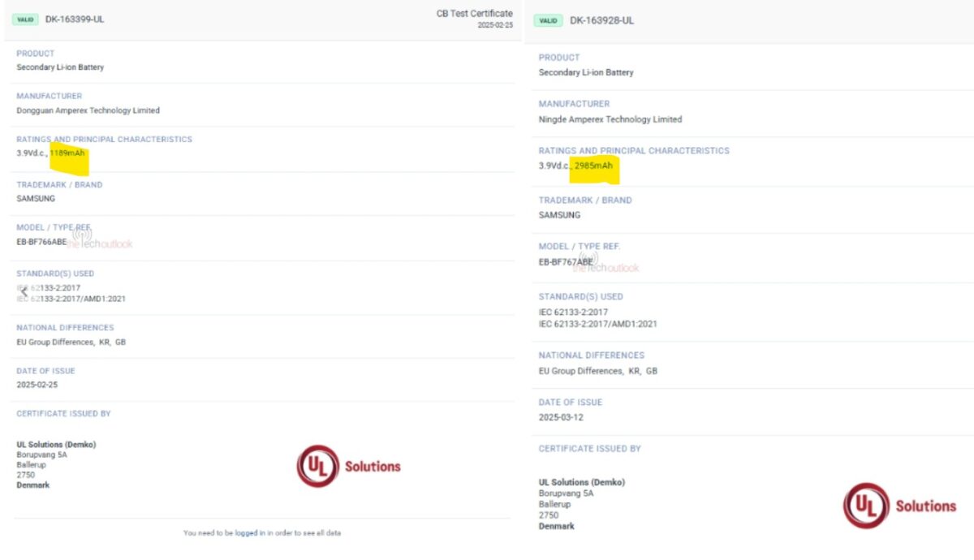Click VALID badge beside DK-163399-UL
The width and height of the screenshot is (974, 560).
pos(25,19)
